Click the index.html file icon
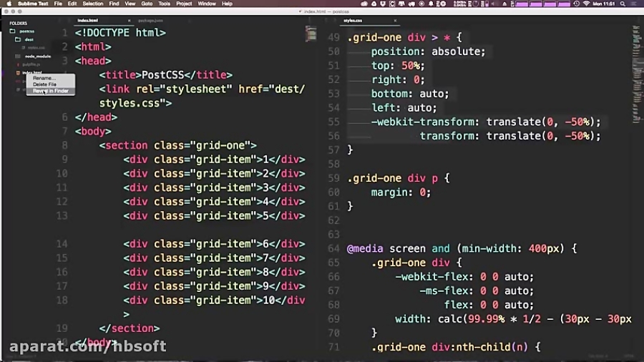 pos(18,73)
